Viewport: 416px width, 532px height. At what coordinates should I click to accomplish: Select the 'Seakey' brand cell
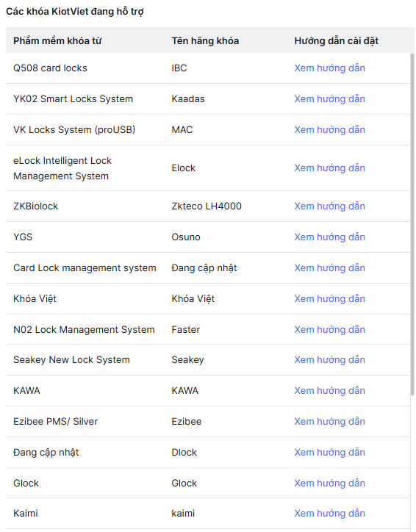click(187, 360)
